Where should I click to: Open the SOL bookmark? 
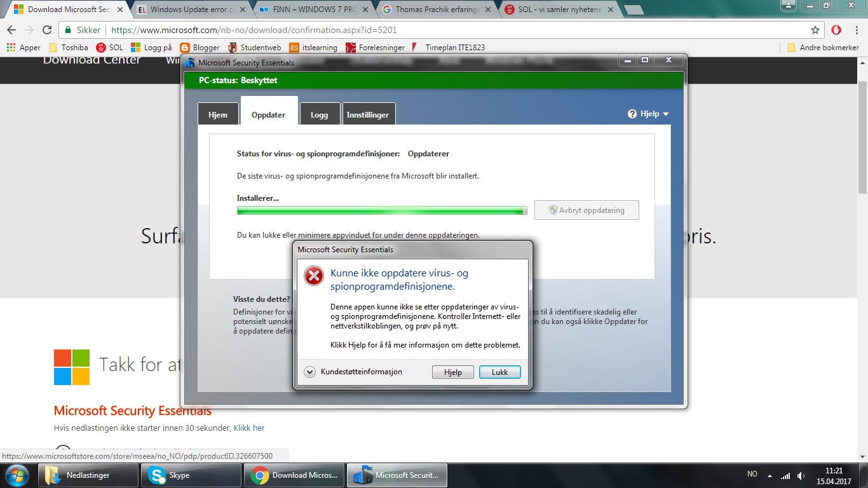[x=109, y=48]
